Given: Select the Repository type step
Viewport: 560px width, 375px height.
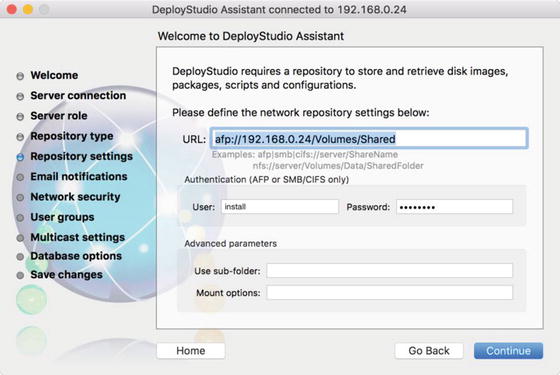Looking at the screenshot, I should [x=72, y=136].
